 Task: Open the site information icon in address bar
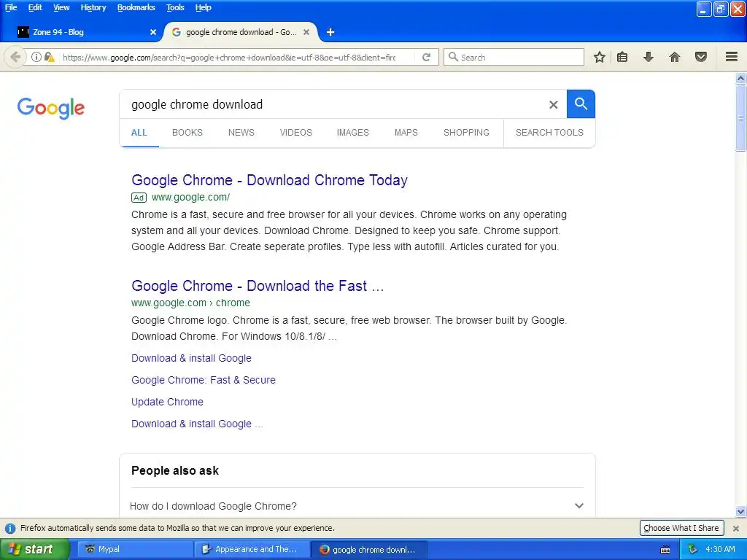click(x=36, y=57)
